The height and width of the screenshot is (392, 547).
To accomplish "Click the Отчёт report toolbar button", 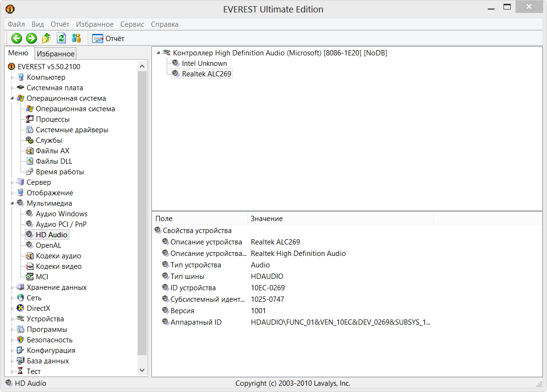I will [x=108, y=38].
